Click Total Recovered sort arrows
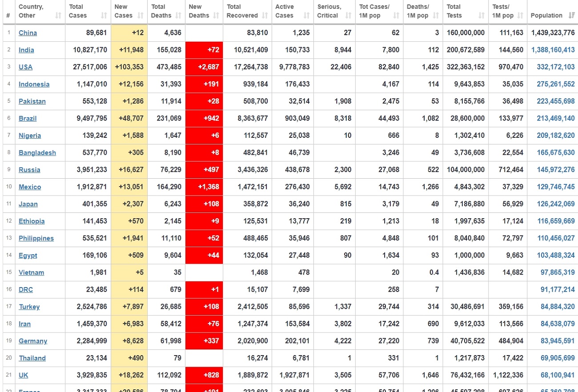This screenshot has width=578, height=392. point(265,16)
